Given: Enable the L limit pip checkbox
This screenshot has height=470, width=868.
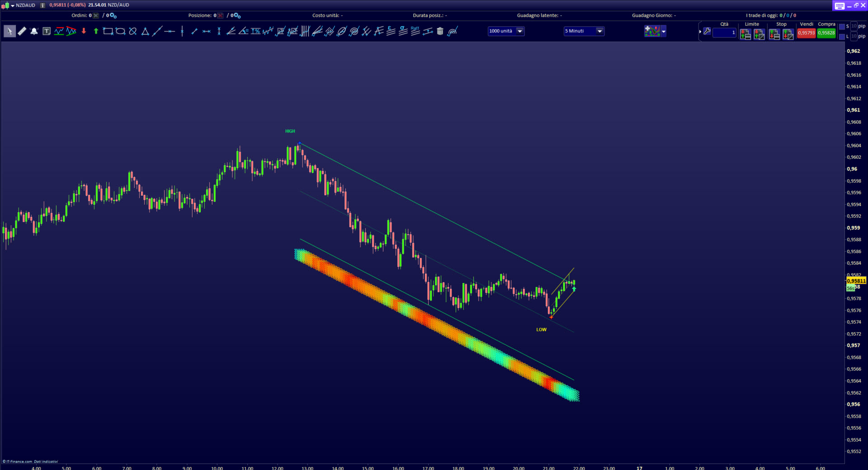Looking at the screenshot, I should tap(842, 37).
